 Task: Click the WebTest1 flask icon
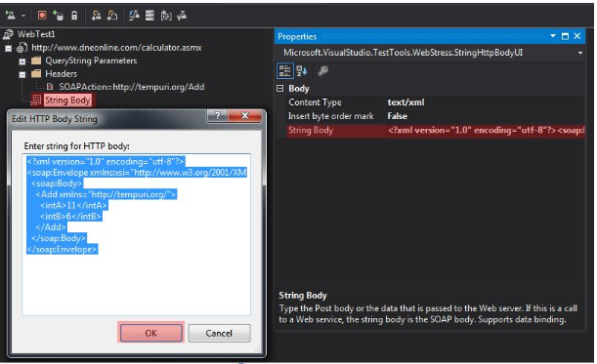[x=8, y=34]
